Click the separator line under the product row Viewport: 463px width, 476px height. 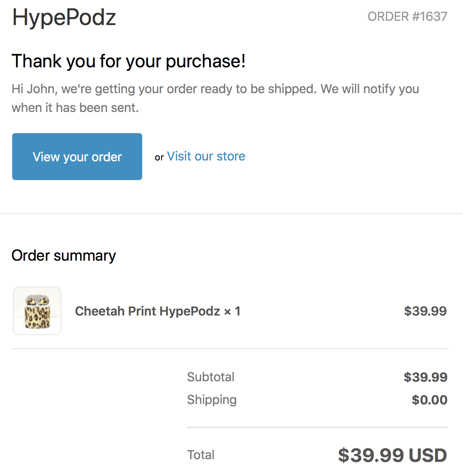230,349
